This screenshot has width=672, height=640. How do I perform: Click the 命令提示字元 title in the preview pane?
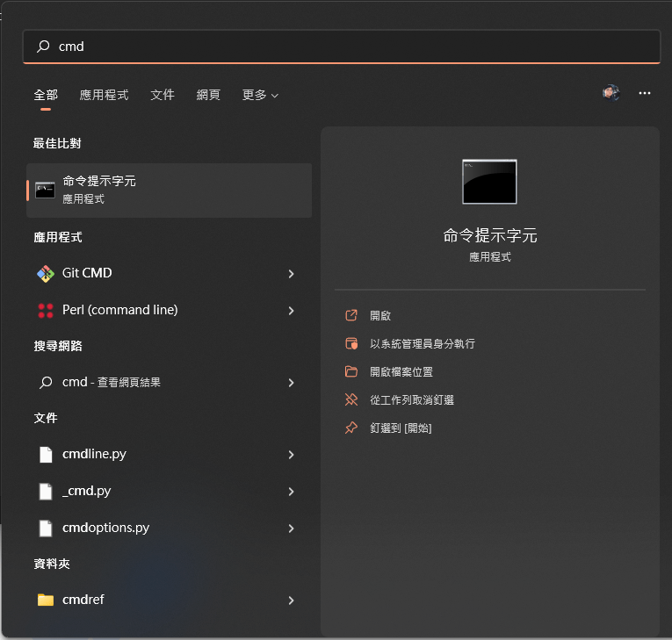(x=490, y=235)
